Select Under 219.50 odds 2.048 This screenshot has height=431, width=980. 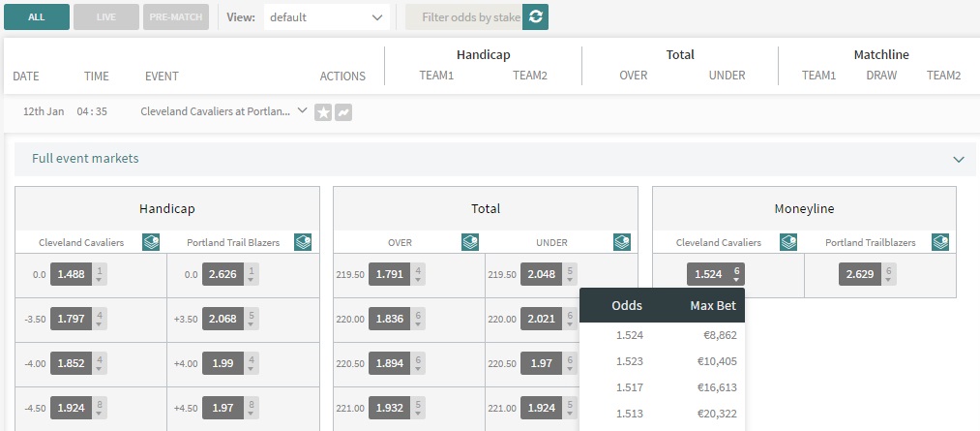click(x=541, y=274)
